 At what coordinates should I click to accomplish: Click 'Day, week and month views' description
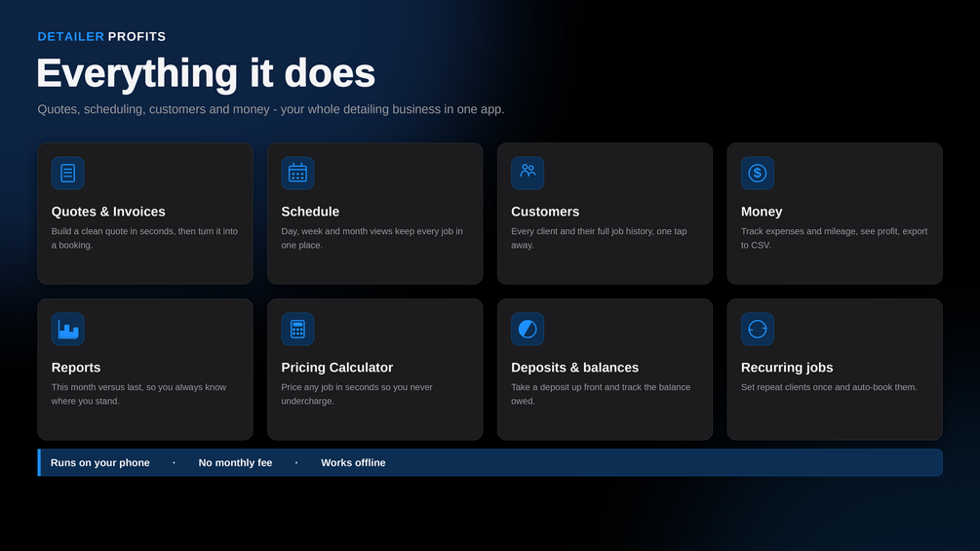pyautogui.click(x=372, y=238)
